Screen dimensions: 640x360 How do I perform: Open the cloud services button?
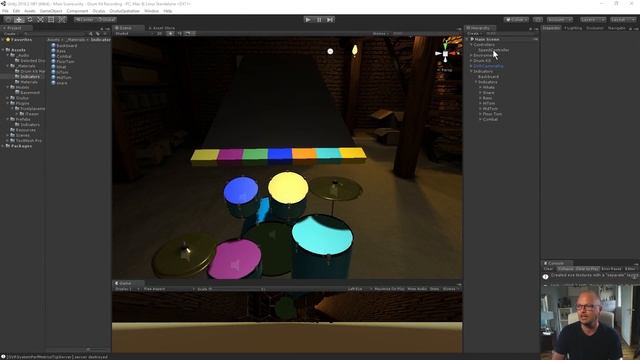pos(538,20)
